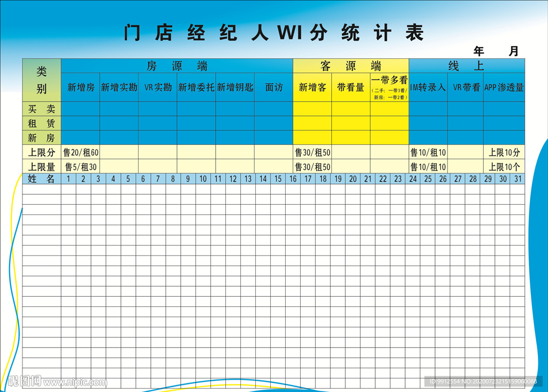Select the 房源端 group header
This screenshot has width=548, height=392.
point(177,66)
